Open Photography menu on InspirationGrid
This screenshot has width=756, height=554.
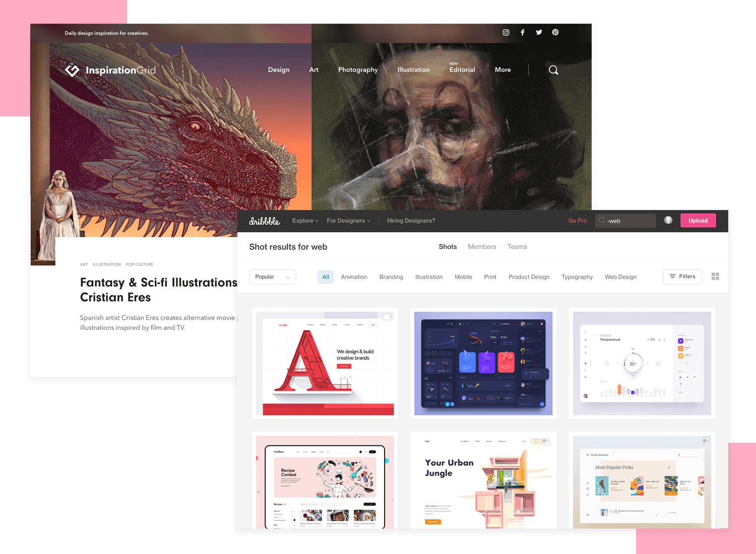point(358,70)
